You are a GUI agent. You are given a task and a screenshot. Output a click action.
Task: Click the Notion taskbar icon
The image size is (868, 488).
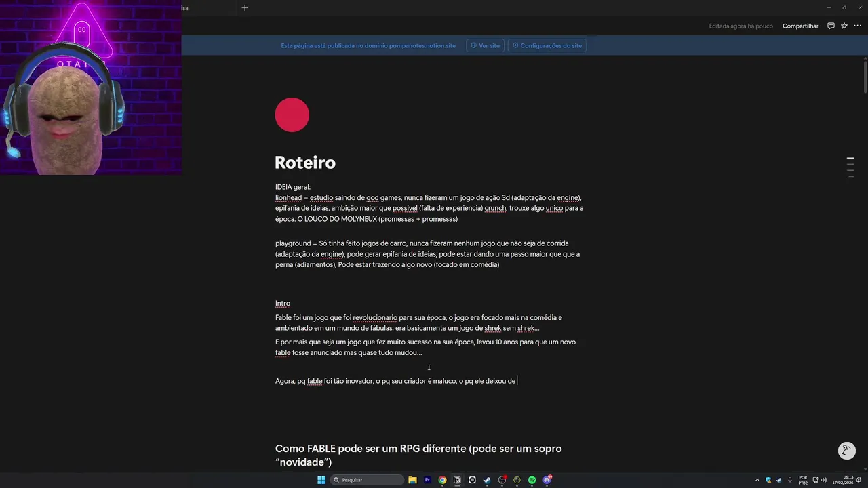tap(457, 480)
